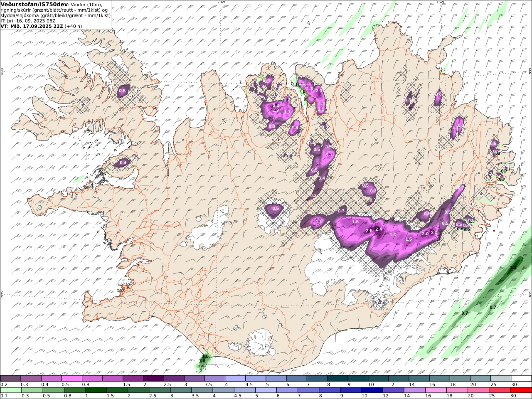Viewport: 532px width, 399px height.
Task: Choose the light lavender swatch labeled 4 in top row
Action: click(235, 378)
